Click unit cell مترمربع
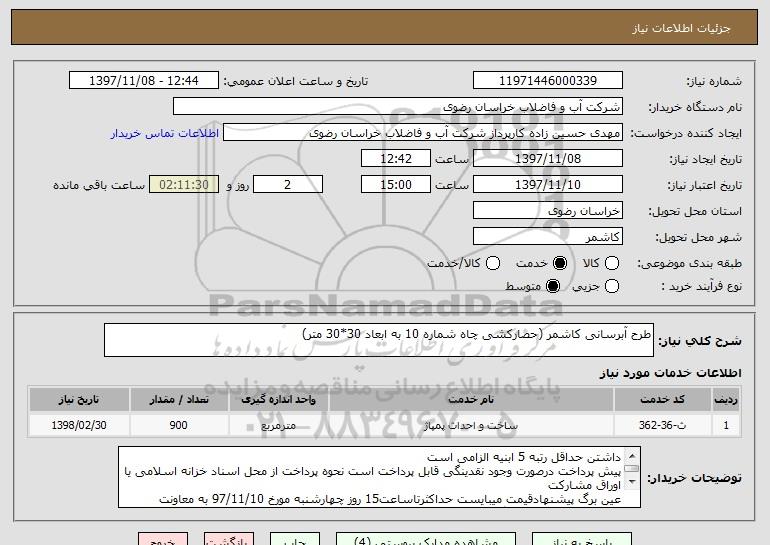Image resolution: width=770 pixels, height=545 pixels. (278, 425)
